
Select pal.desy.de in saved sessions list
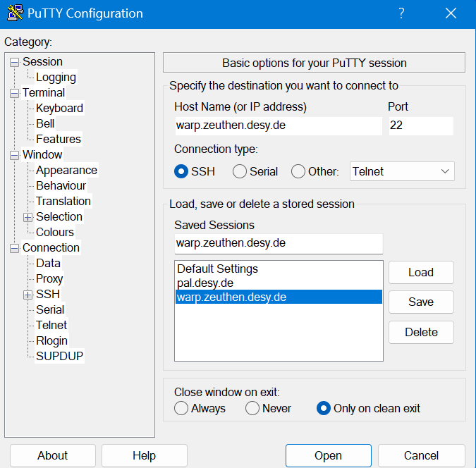click(x=205, y=283)
